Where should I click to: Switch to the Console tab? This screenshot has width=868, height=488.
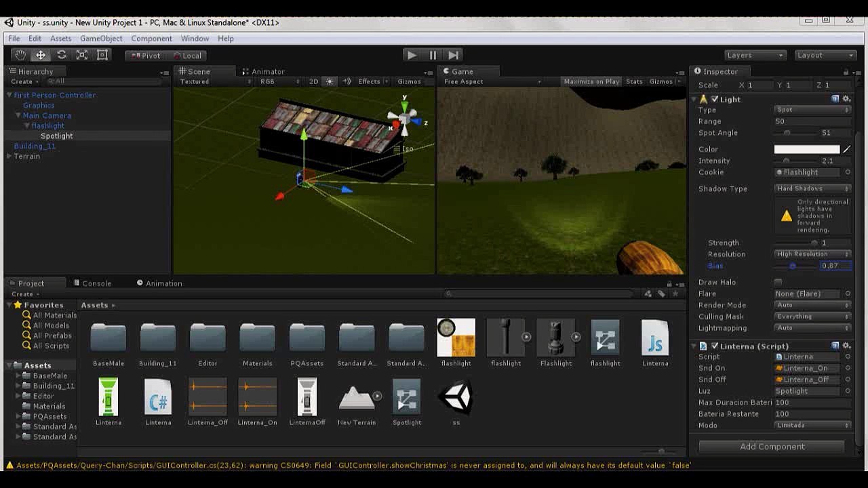coord(92,283)
